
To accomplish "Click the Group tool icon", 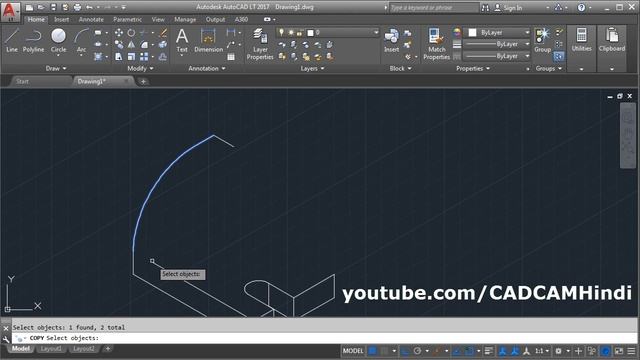I will point(542,40).
